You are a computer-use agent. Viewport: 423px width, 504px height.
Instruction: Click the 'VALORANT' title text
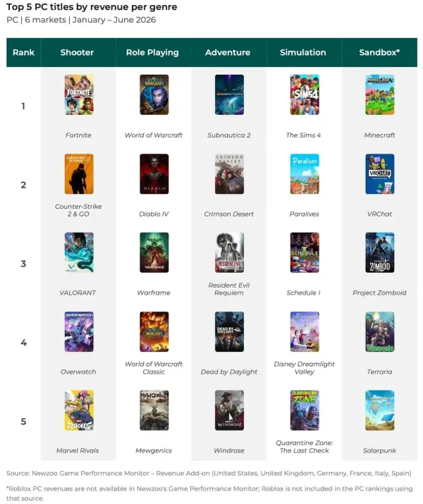(x=78, y=293)
